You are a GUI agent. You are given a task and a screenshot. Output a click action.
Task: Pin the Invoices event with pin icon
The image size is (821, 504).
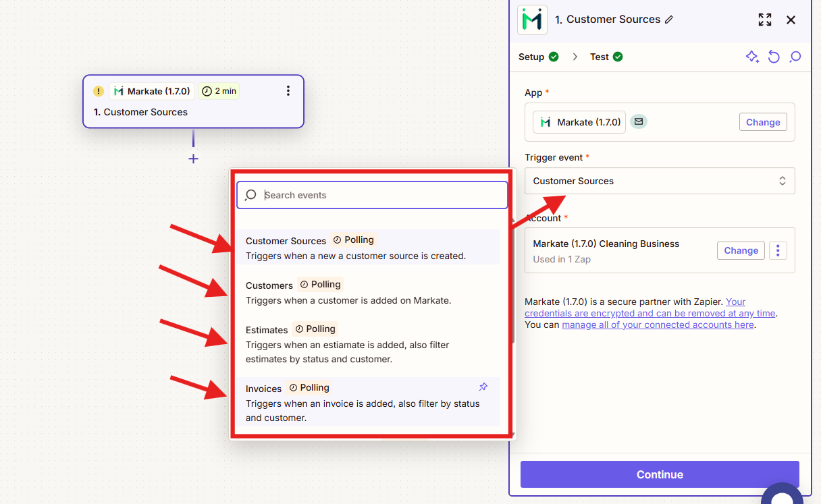483,387
